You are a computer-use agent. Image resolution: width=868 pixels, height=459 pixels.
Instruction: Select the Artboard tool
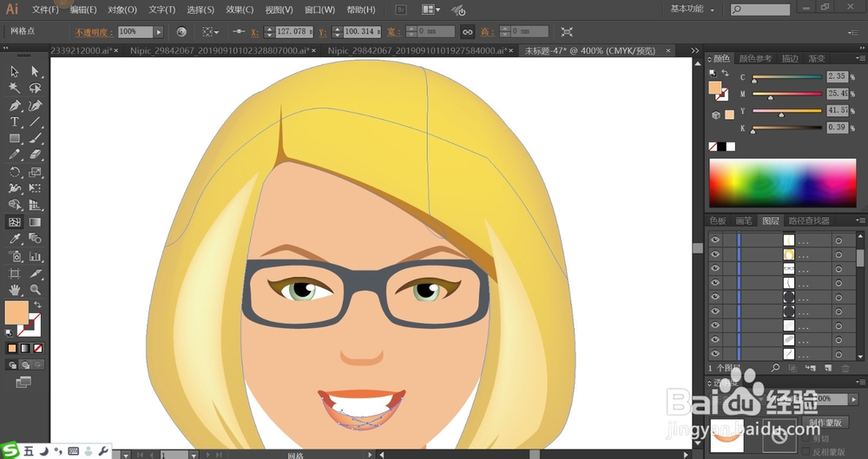15,273
